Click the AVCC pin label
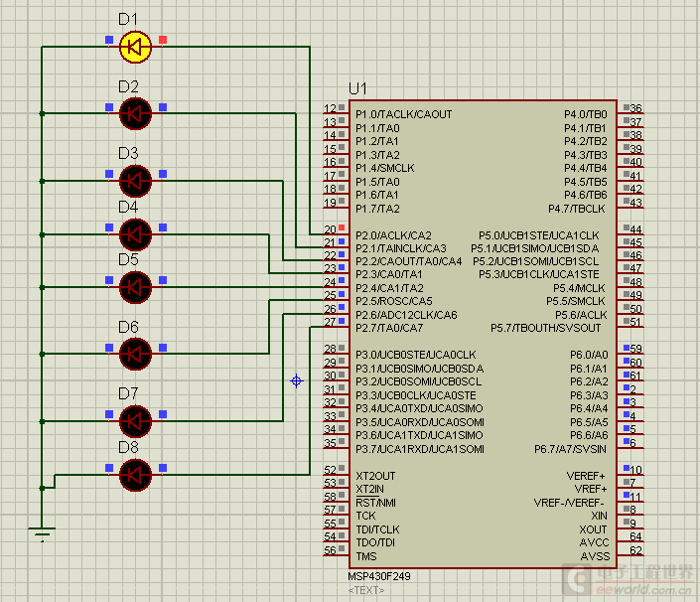Screen dimensions: 700x602 594,542
